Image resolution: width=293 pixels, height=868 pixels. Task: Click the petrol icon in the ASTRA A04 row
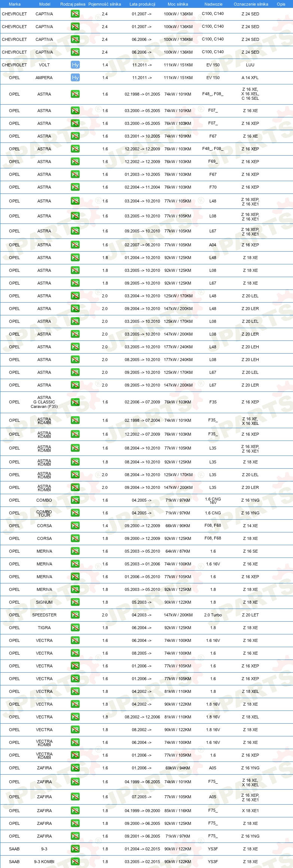click(75, 245)
